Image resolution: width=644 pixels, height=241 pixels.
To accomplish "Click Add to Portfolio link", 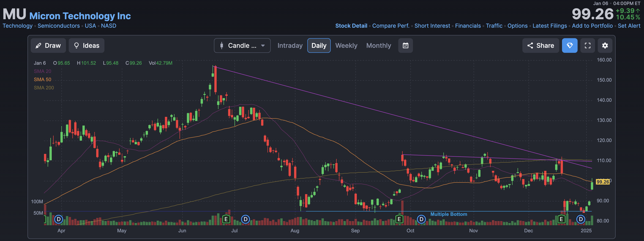I will [x=592, y=26].
